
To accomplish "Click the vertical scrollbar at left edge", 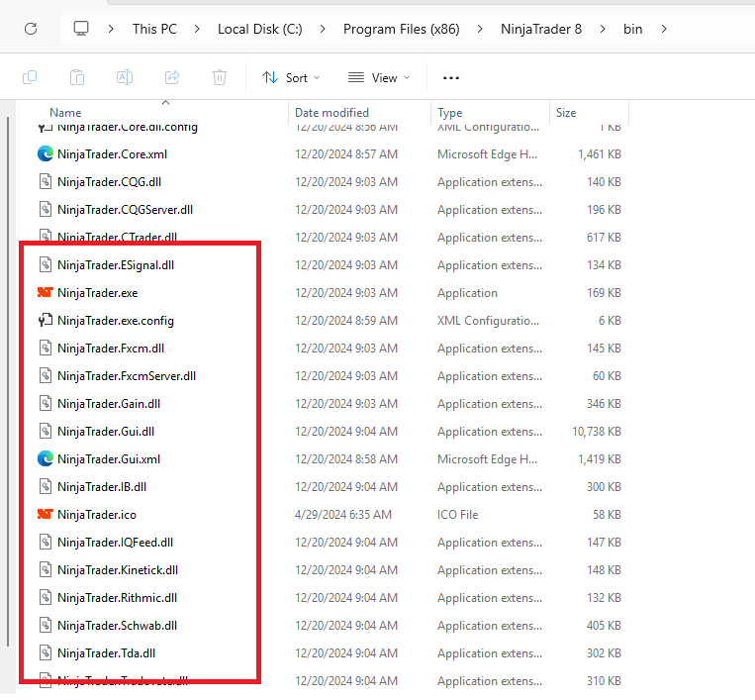I will tap(8, 381).
